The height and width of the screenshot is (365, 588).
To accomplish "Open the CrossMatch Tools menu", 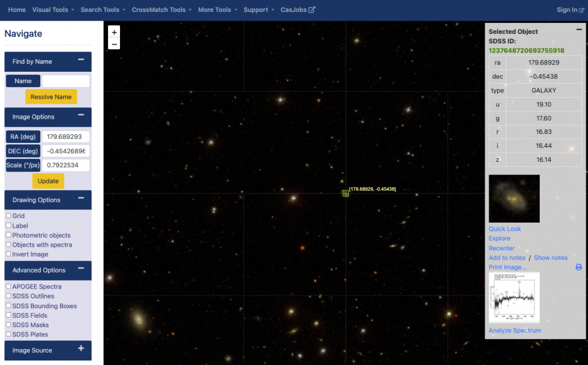I will (161, 10).
